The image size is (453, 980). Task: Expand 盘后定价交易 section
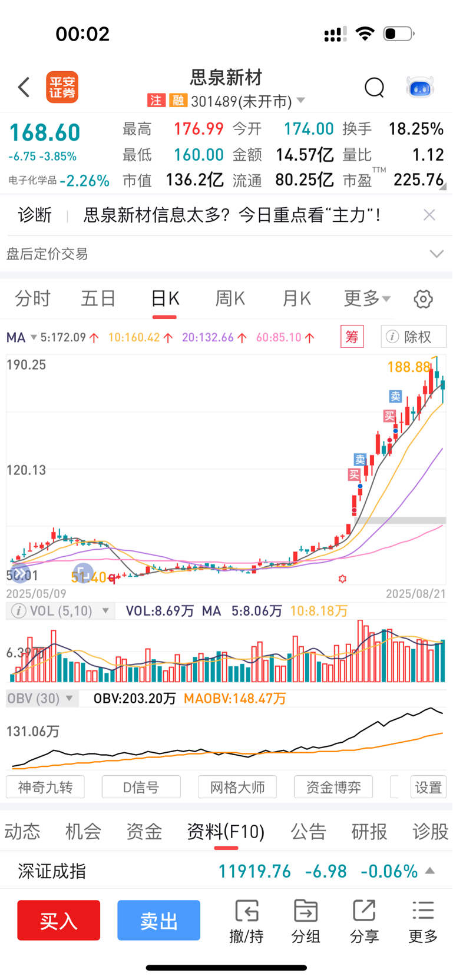pos(437,254)
